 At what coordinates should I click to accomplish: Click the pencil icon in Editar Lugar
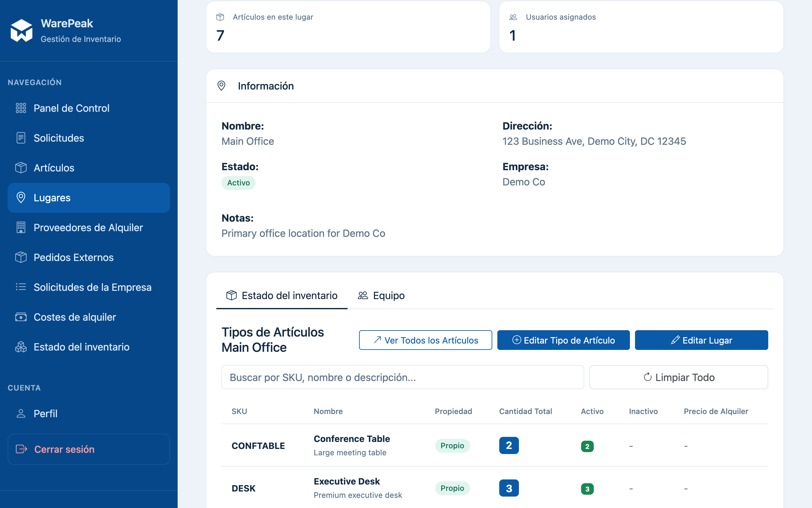[x=675, y=340]
